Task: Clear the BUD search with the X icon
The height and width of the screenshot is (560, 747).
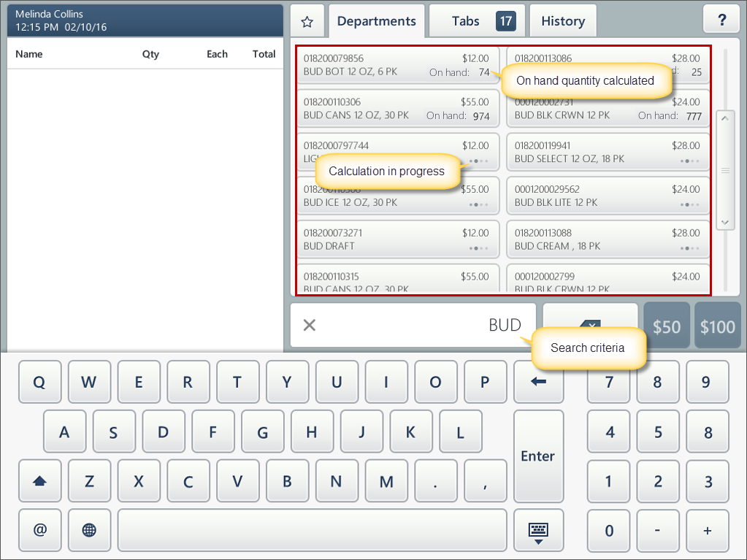Action: coord(310,325)
